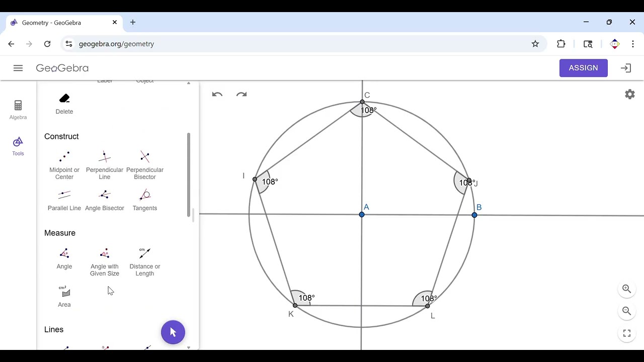Select point L on the pentagon
Screen dimensions: 644x362
428,306
